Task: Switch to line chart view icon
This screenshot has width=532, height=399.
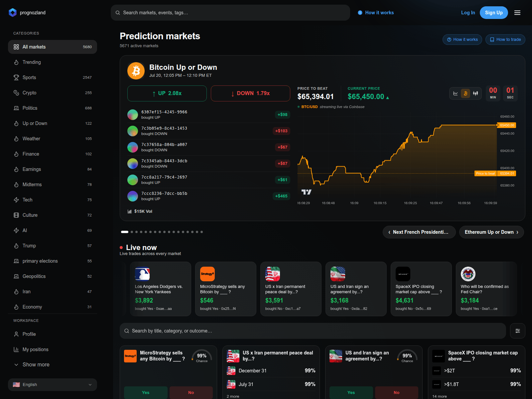Action: 456,93
